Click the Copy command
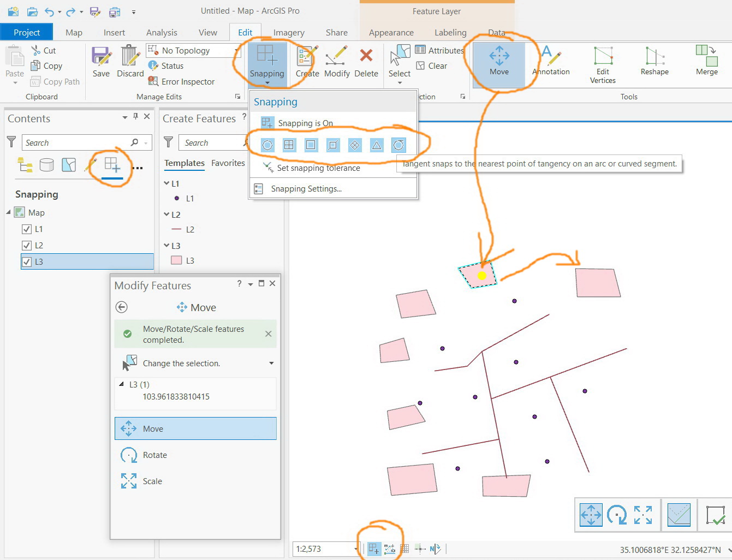The height and width of the screenshot is (560, 732). point(46,65)
